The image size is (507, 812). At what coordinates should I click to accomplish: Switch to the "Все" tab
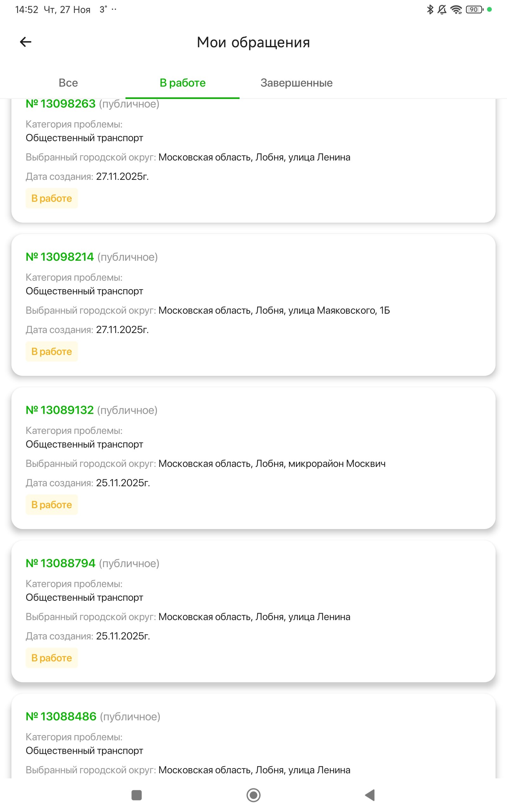68,82
